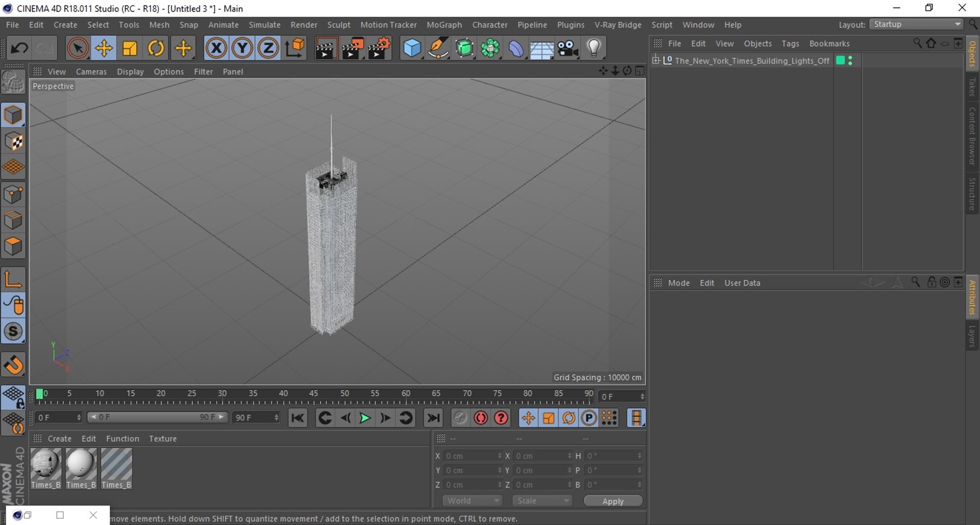This screenshot has width=980, height=525.
Task: Switch to the Content Browser tab
Action: 972,136
